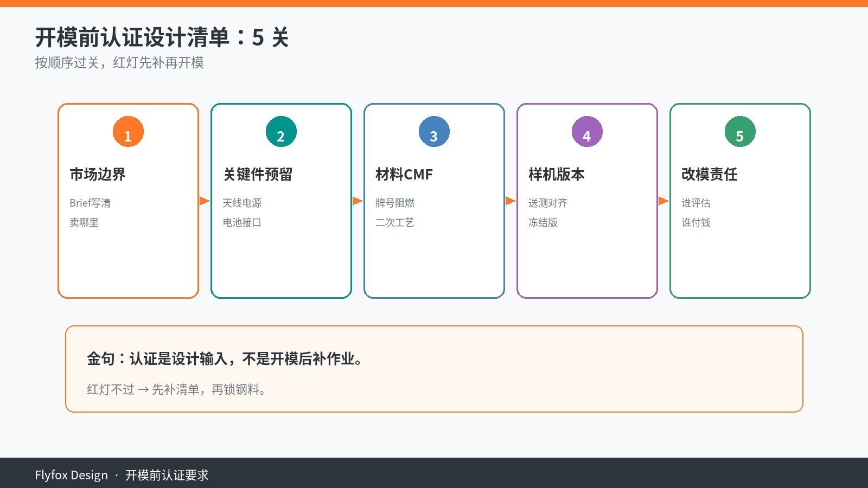Click the text 天线电源
This screenshot has height=488, width=868.
click(242, 203)
